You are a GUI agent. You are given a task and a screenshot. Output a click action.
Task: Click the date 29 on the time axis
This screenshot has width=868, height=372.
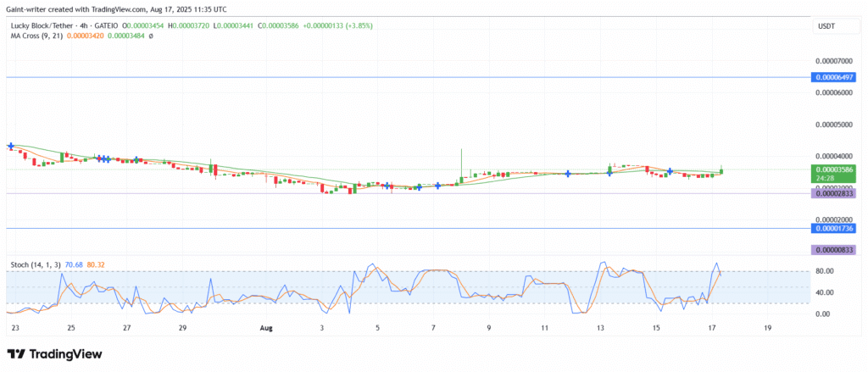coord(183,328)
